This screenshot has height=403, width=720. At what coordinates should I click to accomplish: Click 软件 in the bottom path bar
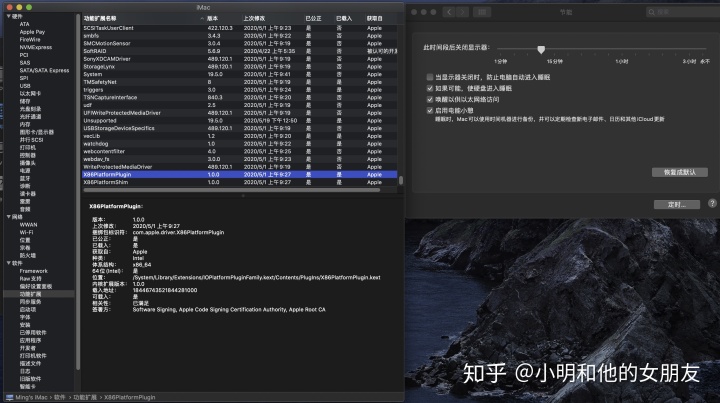tap(60, 397)
